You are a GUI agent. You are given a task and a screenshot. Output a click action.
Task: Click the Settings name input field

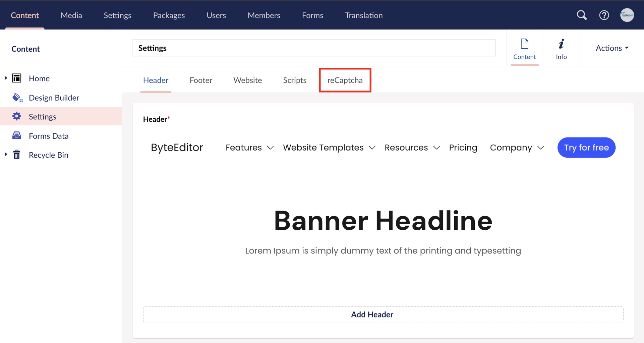tap(314, 48)
